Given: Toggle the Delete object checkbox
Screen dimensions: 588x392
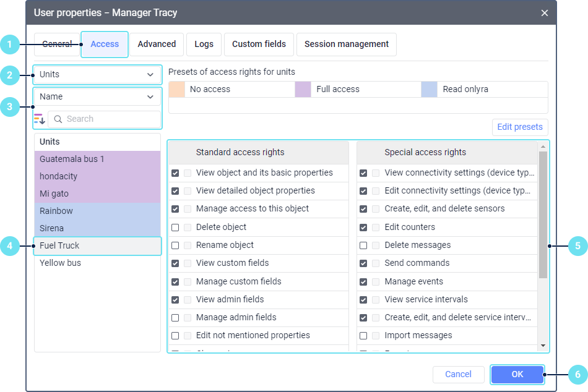Looking at the screenshot, I should tap(175, 228).
